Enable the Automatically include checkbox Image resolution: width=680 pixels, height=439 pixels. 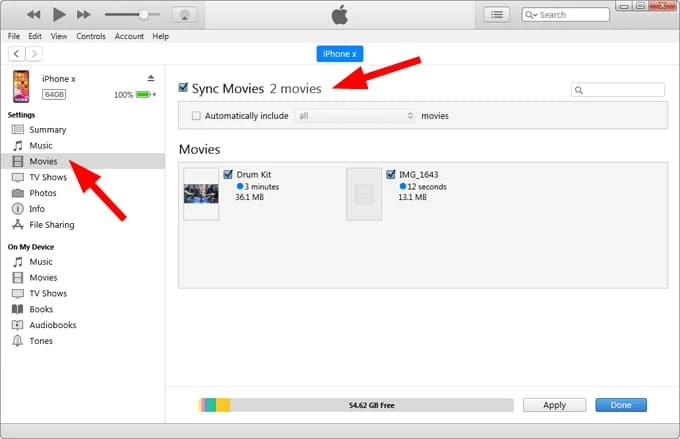pos(196,116)
